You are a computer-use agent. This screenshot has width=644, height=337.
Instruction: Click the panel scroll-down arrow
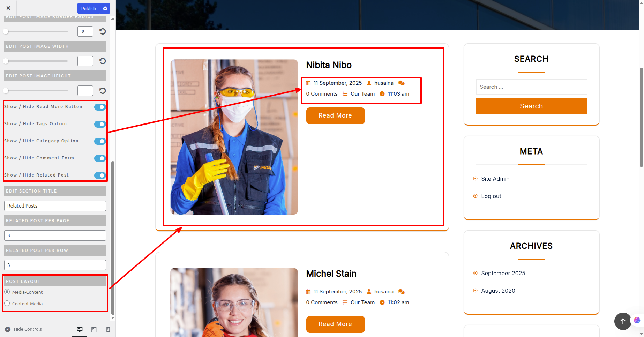(x=113, y=318)
